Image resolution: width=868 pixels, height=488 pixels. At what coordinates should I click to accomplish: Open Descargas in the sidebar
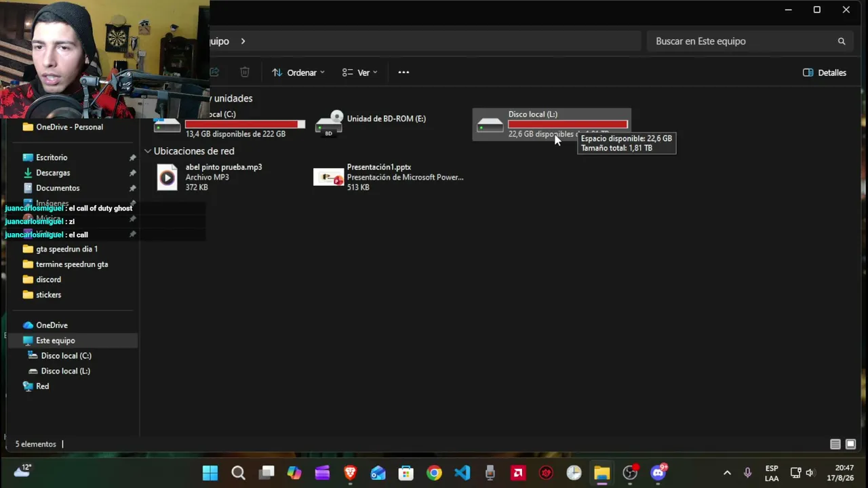53,173
